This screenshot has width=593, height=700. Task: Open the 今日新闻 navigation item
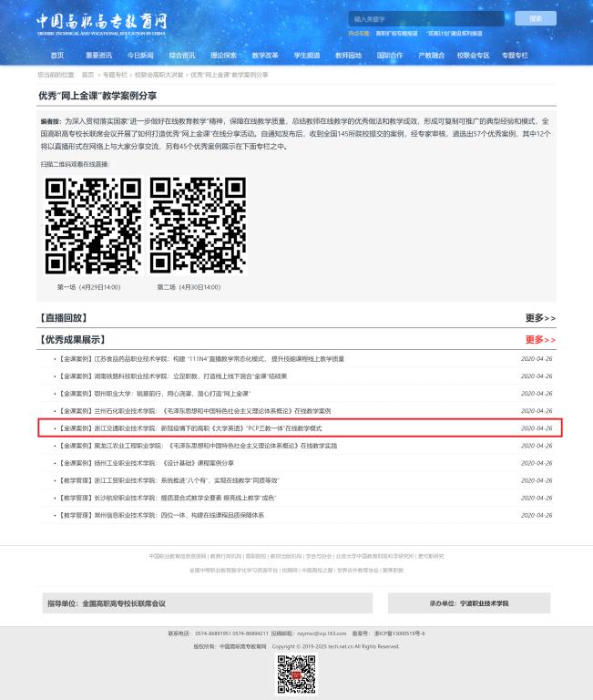(140, 56)
